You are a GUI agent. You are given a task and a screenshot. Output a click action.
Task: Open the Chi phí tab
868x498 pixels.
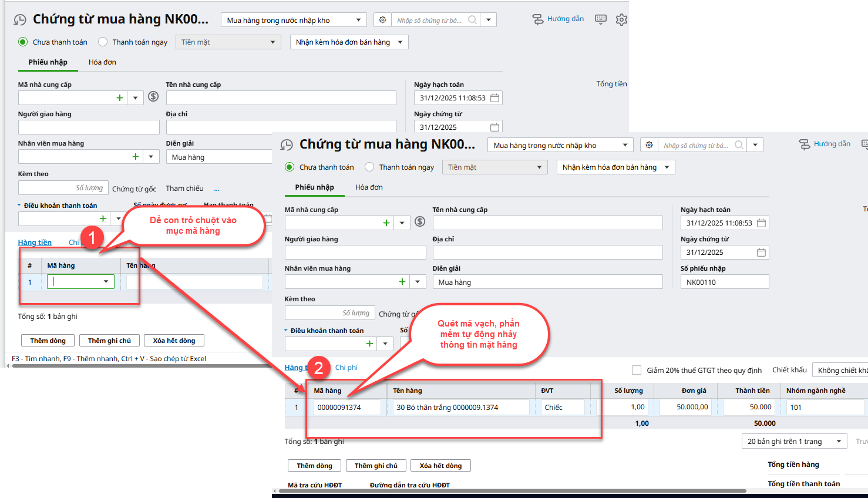346,368
